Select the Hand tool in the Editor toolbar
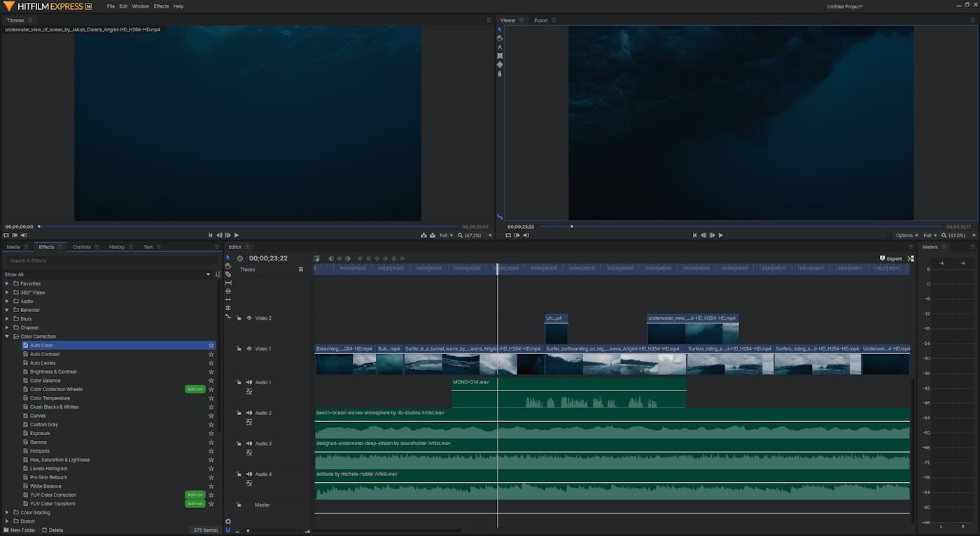Screen dimensions: 980x536 pos(228,266)
